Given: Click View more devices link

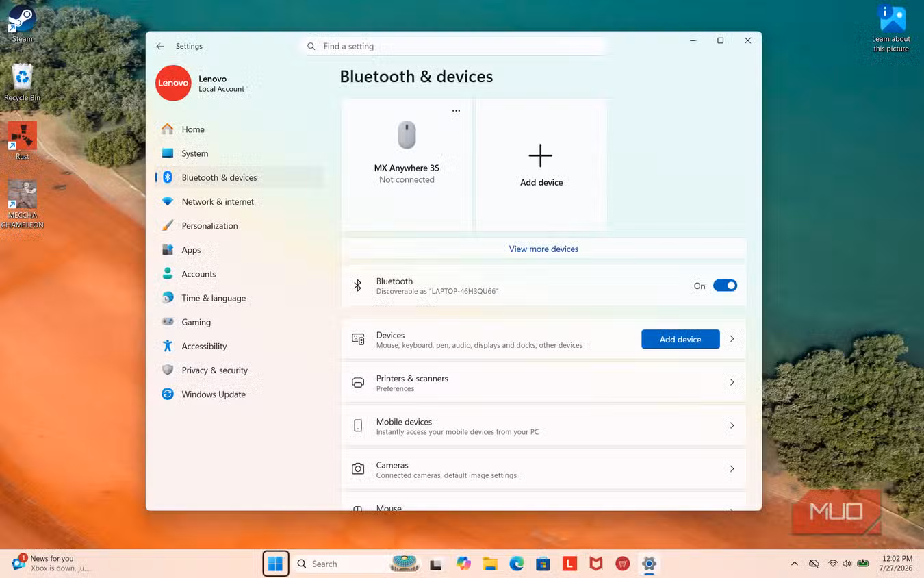Looking at the screenshot, I should pos(543,249).
